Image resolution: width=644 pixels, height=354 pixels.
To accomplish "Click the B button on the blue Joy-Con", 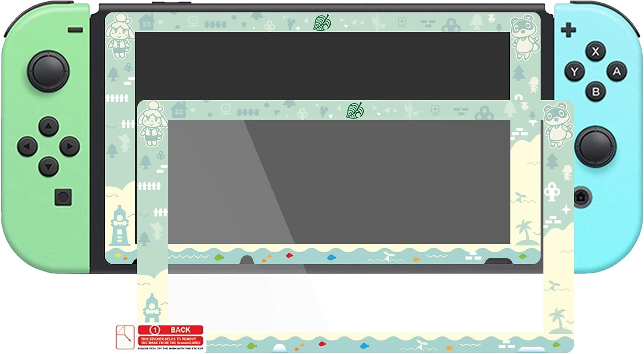I will pyautogui.click(x=595, y=92).
